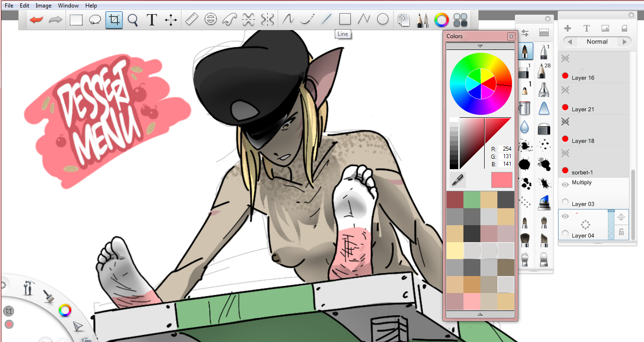This screenshot has height=342, width=644.
Task: Click the paintbrush icon in the lagoon
Action: [x=48, y=295]
